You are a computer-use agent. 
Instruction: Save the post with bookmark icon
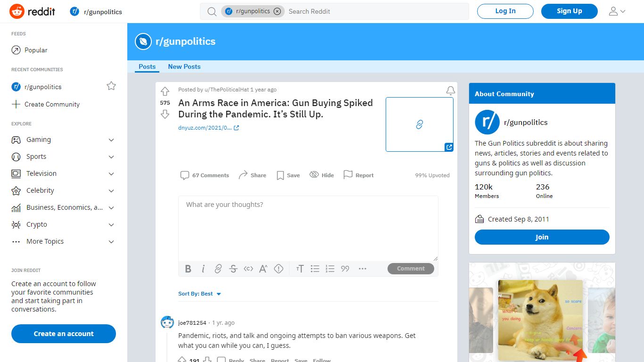[288, 175]
